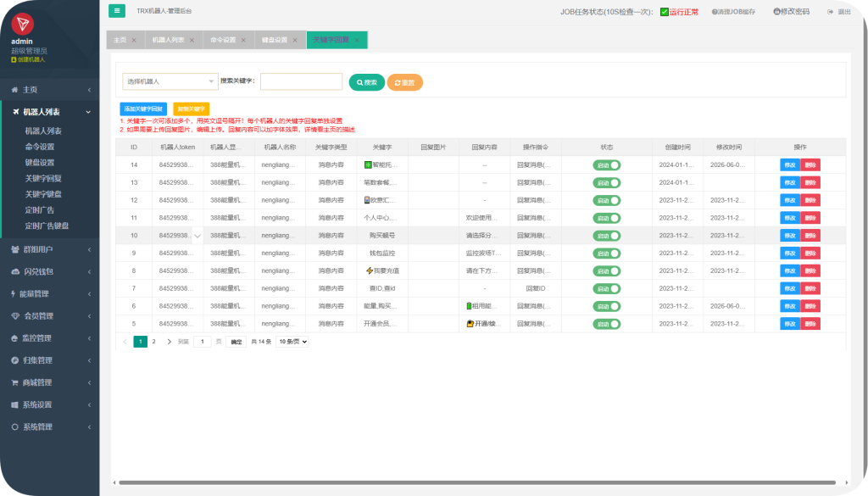Viewport: 868px width, 496px height.
Task: Click the 修改密码 lock icon
Action: pyautogui.click(x=776, y=12)
